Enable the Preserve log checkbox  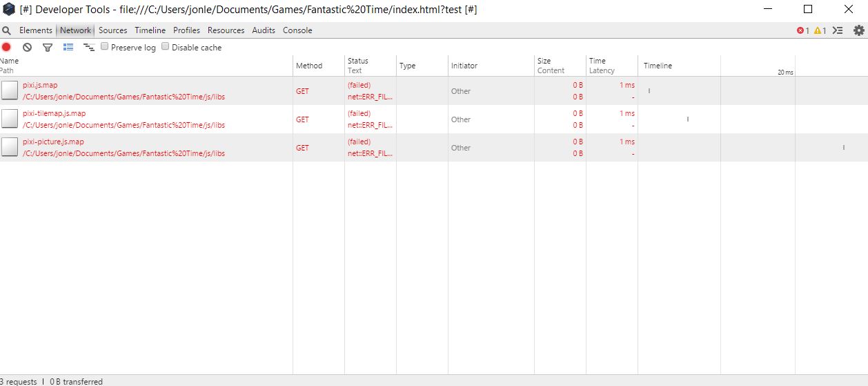tap(105, 46)
